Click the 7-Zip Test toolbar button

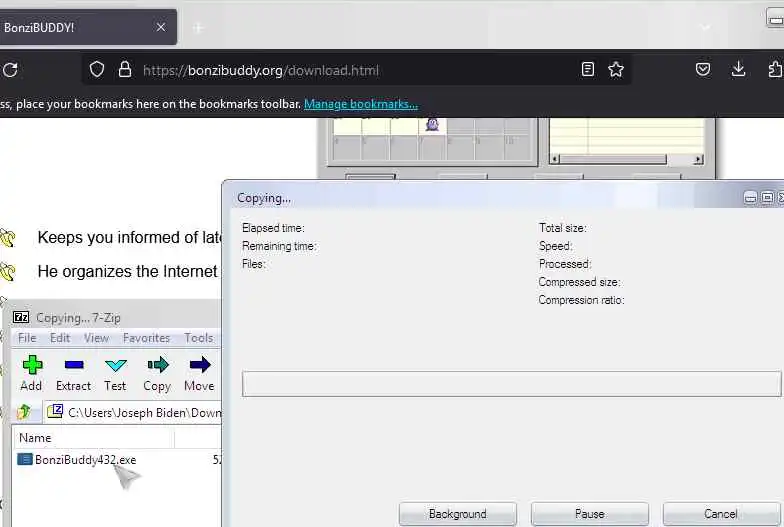pos(116,374)
